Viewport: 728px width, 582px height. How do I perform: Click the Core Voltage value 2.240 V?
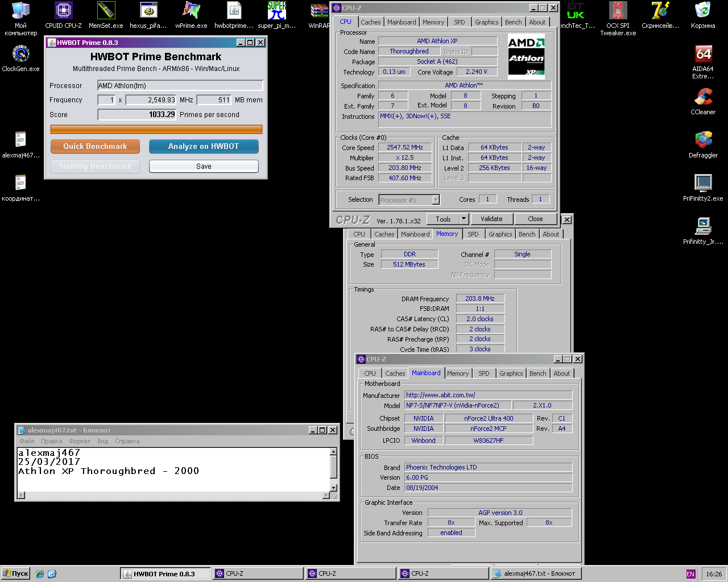[x=476, y=72]
